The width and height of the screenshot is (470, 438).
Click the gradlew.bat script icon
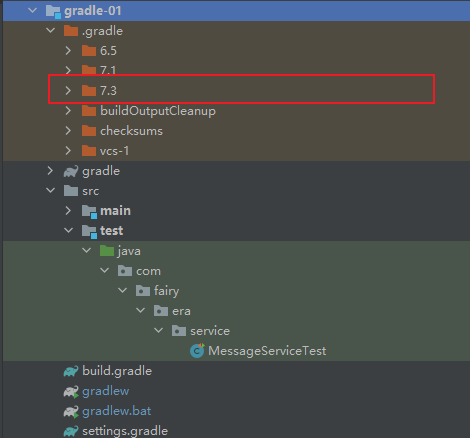click(71, 411)
